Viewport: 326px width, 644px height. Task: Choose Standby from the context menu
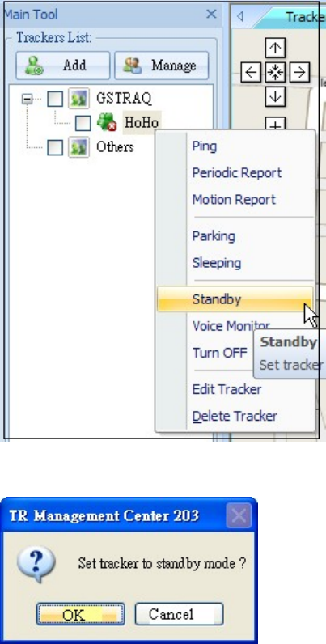point(235,299)
